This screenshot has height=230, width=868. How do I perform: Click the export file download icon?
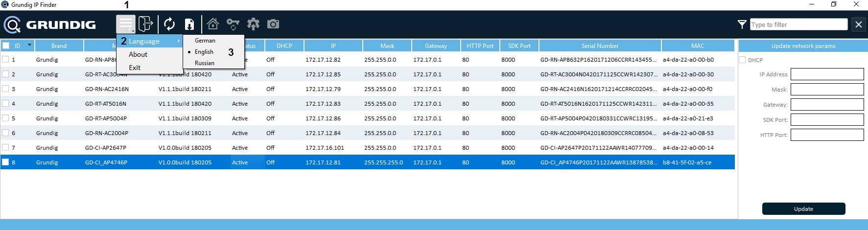tap(189, 24)
